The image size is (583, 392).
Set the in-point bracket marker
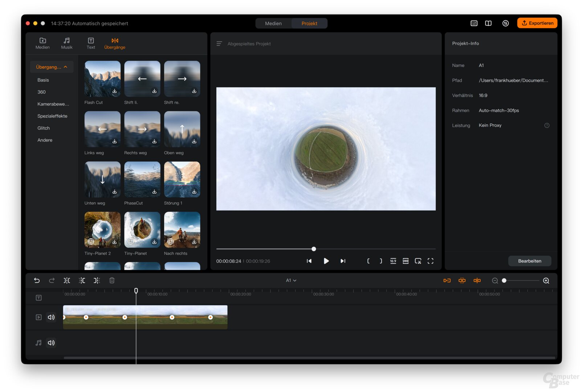coord(368,261)
